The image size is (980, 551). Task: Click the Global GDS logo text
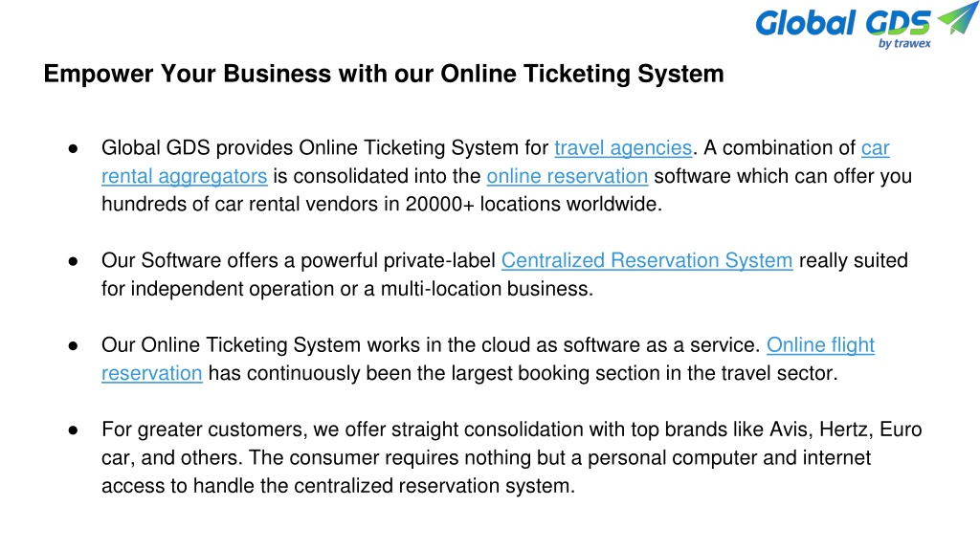(843, 23)
